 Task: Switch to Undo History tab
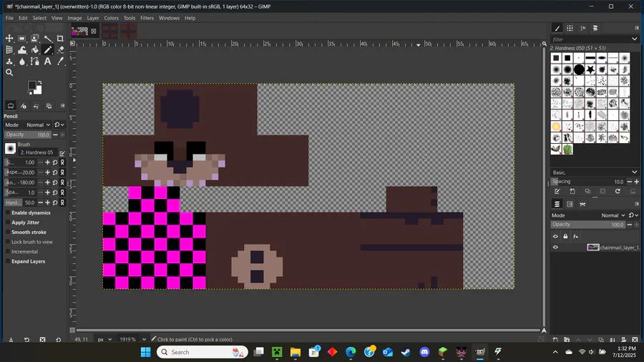point(36,106)
